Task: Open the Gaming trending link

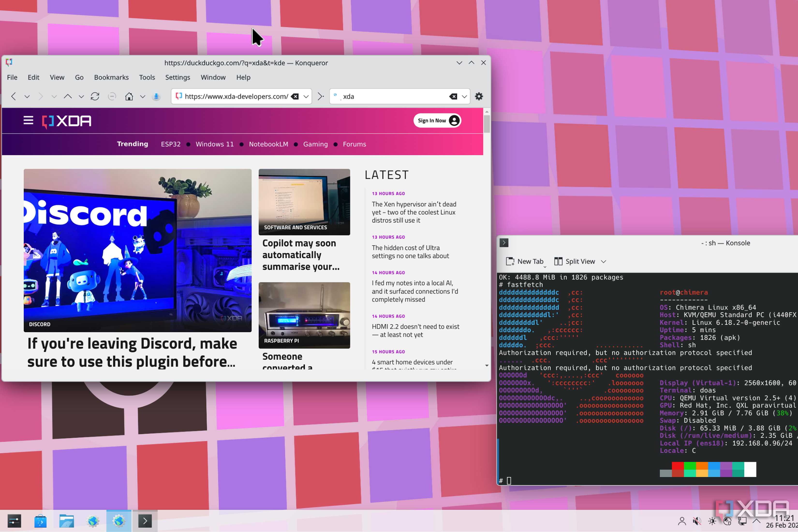Action: coord(316,144)
